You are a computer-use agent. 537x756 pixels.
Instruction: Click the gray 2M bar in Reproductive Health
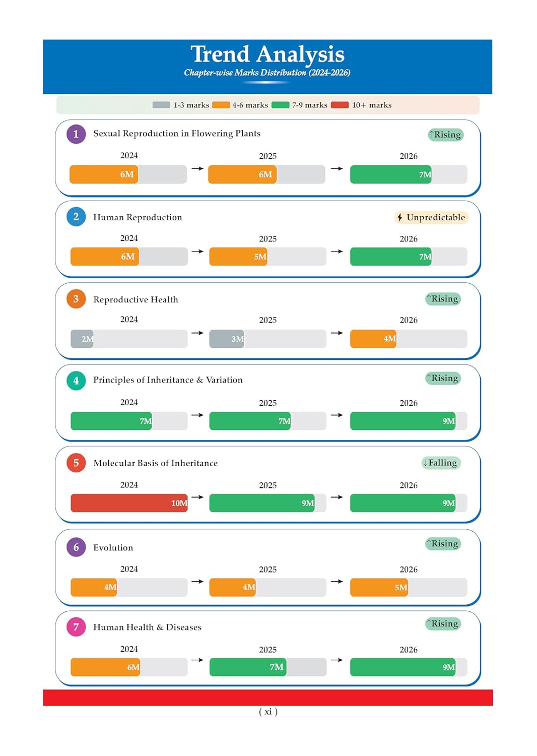click(x=82, y=339)
